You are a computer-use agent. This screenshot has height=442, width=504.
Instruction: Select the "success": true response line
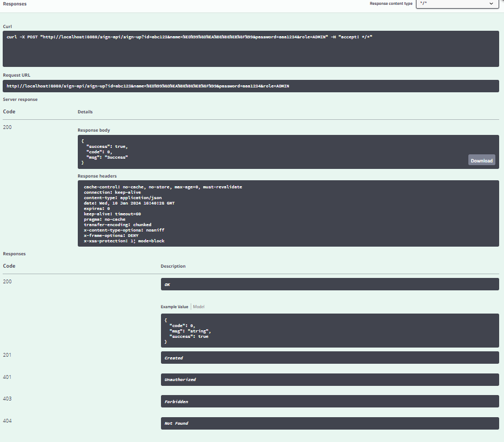pyautogui.click(x=107, y=146)
